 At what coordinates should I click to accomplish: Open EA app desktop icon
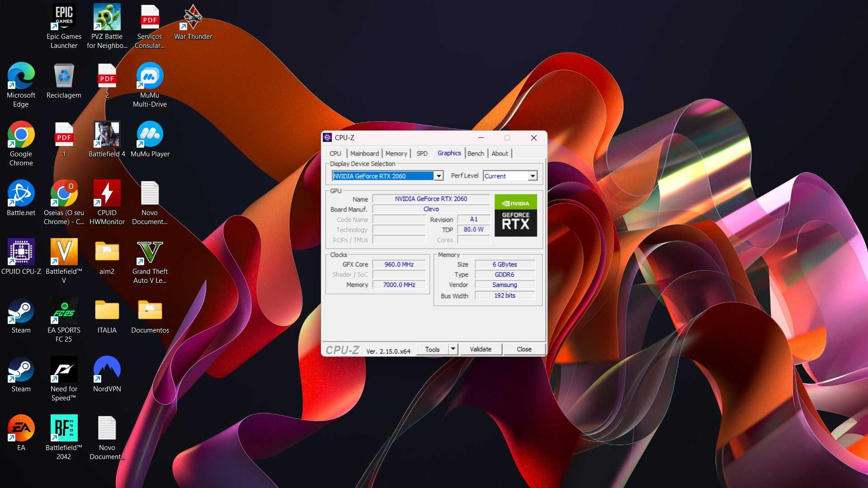coord(21,433)
